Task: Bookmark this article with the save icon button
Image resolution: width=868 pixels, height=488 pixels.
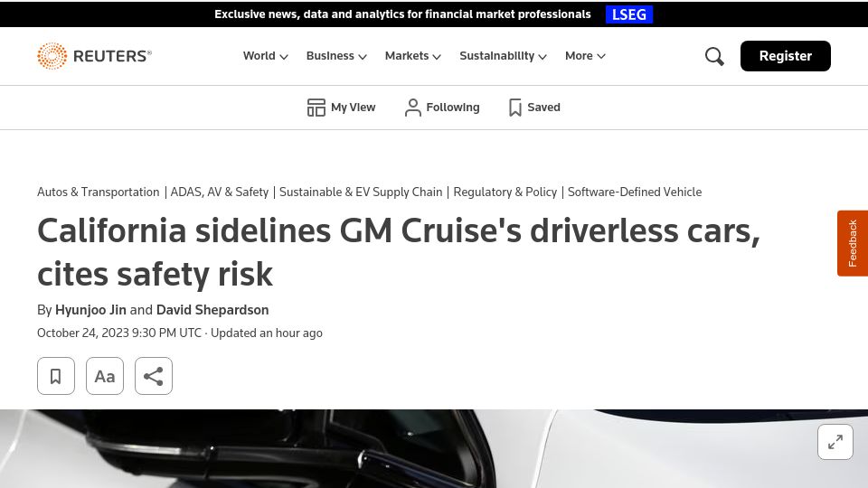Action: tap(56, 376)
